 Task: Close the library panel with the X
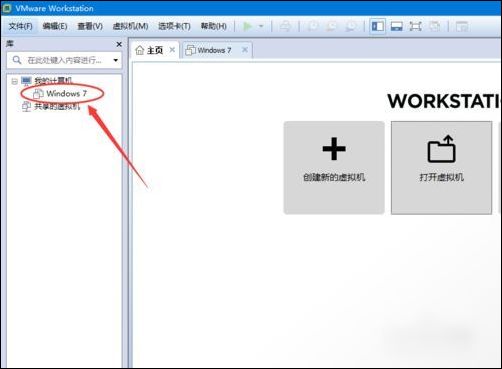click(119, 44)
